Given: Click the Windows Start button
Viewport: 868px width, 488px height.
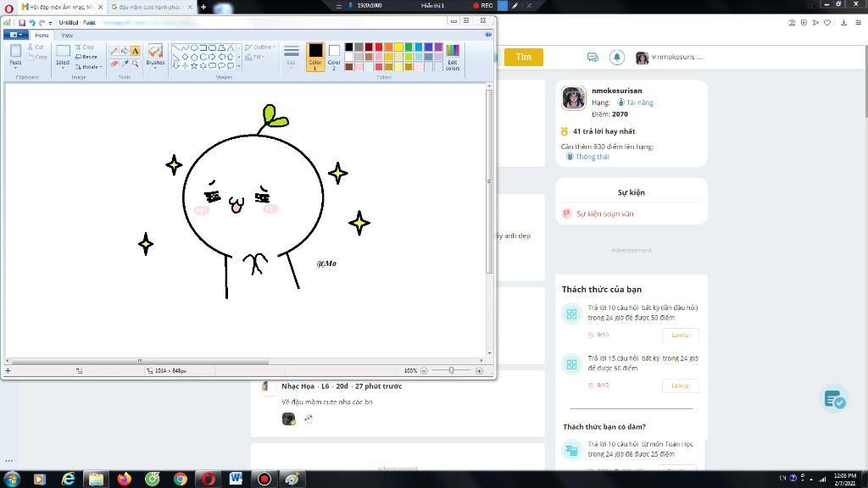Looking at the screenshot, I should 12,479.
